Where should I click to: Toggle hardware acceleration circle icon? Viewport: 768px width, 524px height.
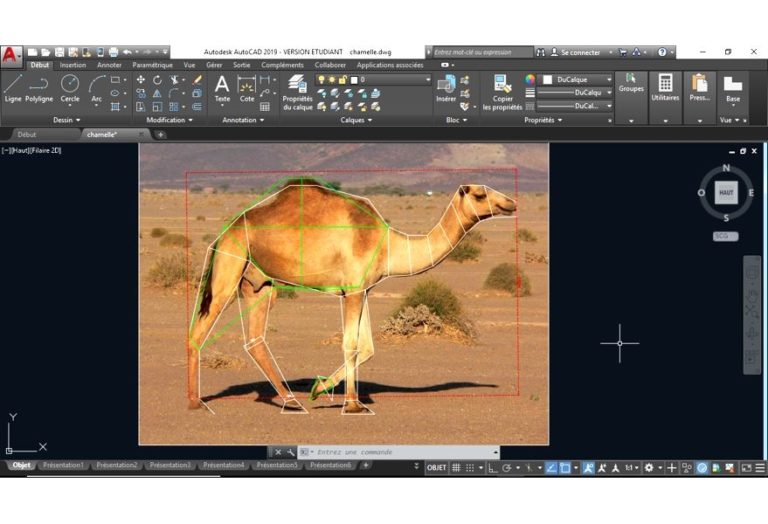tap(702, 468)
